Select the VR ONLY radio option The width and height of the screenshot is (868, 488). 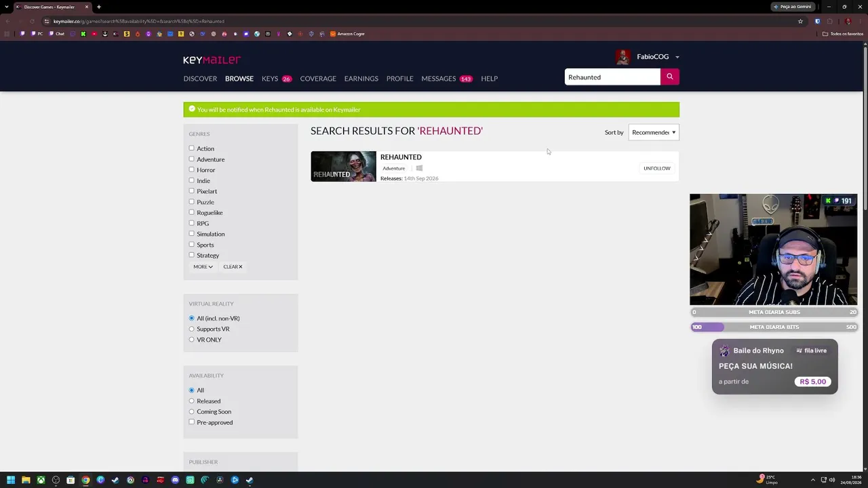pos(191,340)
